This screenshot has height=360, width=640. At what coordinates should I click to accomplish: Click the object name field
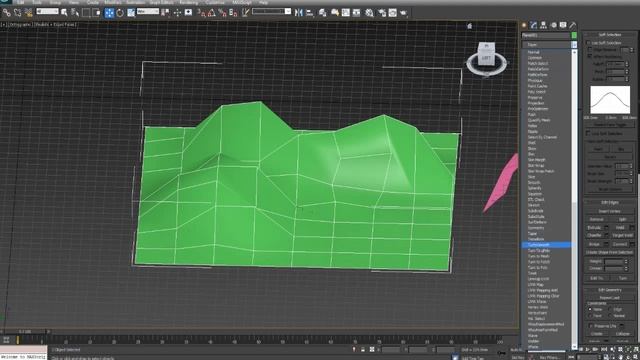(x=546, y=36)
